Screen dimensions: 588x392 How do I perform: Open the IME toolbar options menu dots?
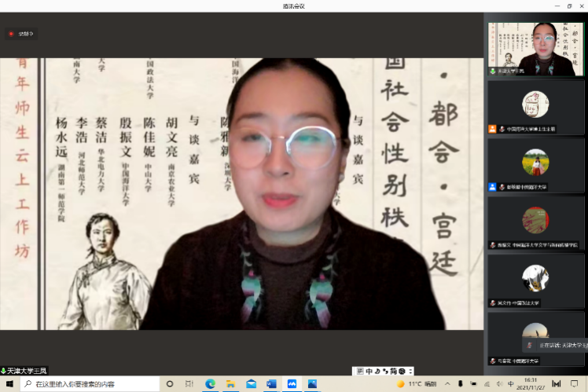(410, 371)
